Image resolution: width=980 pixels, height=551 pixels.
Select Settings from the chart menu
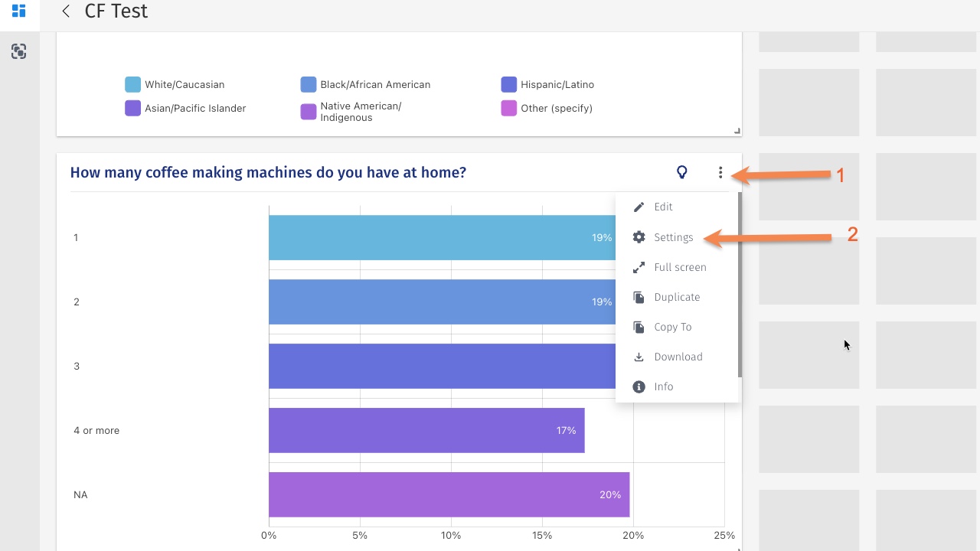pyautogui.click(x=673, y=237)
